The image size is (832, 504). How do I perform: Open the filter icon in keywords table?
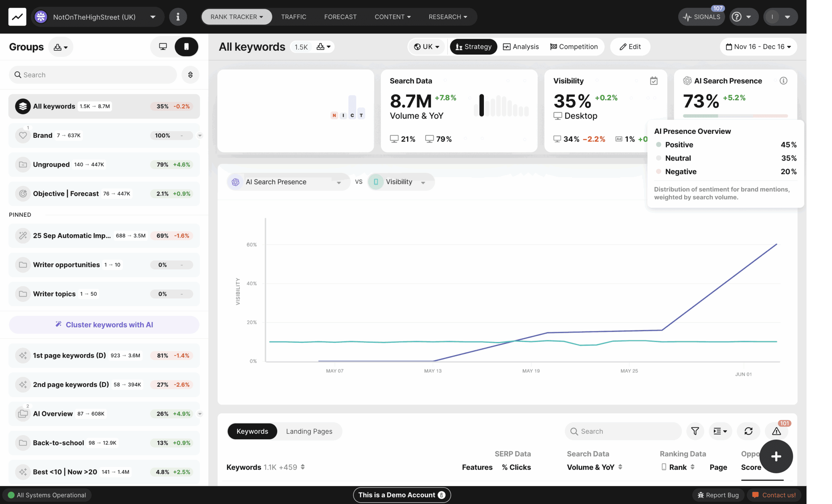coord(695,431)
